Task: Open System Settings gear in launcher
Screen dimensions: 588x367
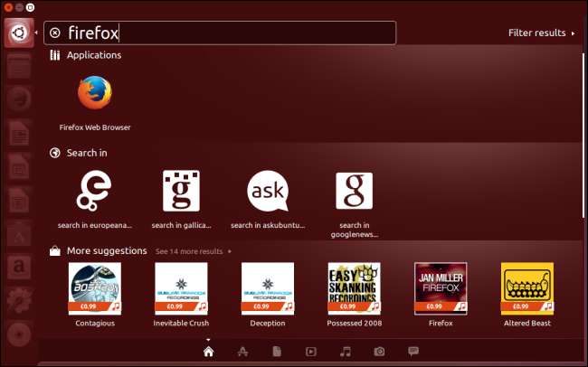Action: pyautogui.click(x=19, y=300)
